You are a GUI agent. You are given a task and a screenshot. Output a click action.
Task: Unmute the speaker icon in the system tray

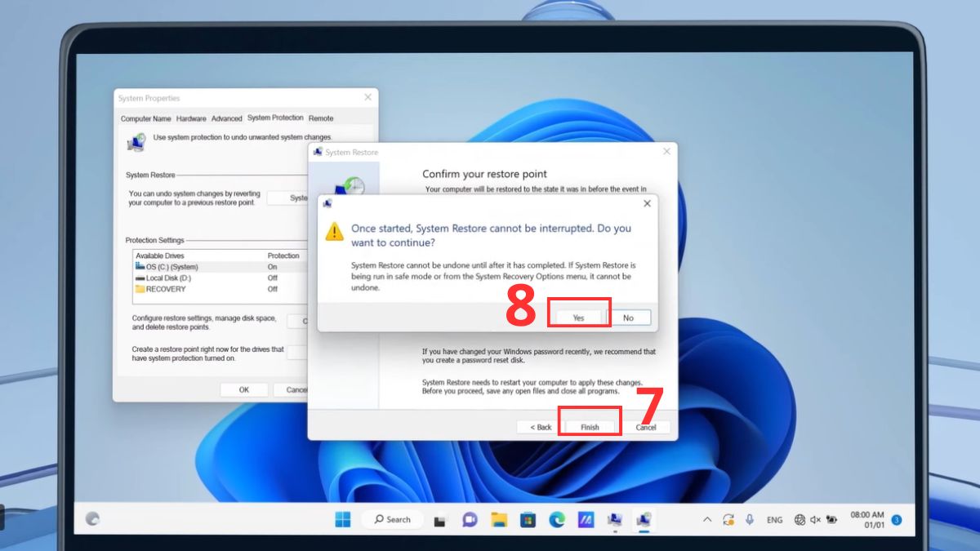(x=815, y=519)
